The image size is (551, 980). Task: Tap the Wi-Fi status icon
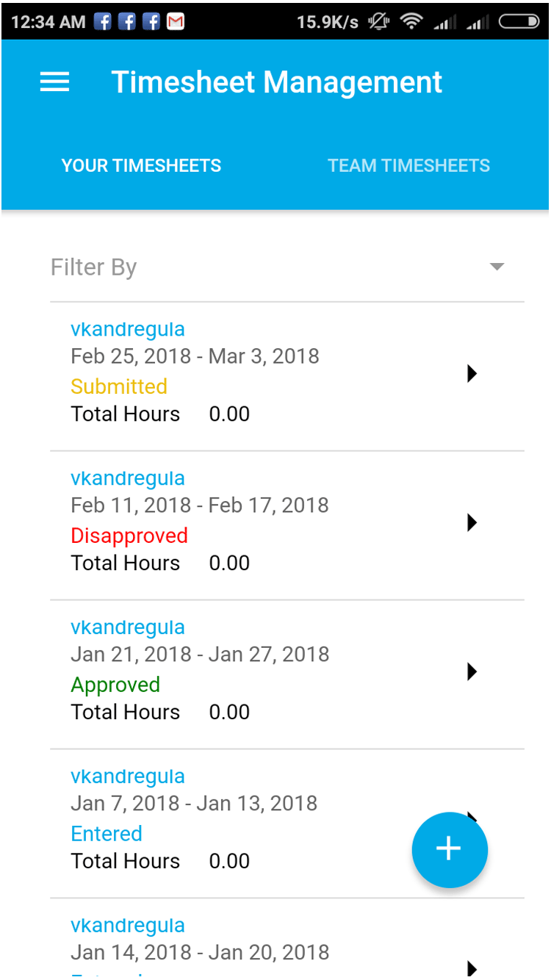(411, 22)
